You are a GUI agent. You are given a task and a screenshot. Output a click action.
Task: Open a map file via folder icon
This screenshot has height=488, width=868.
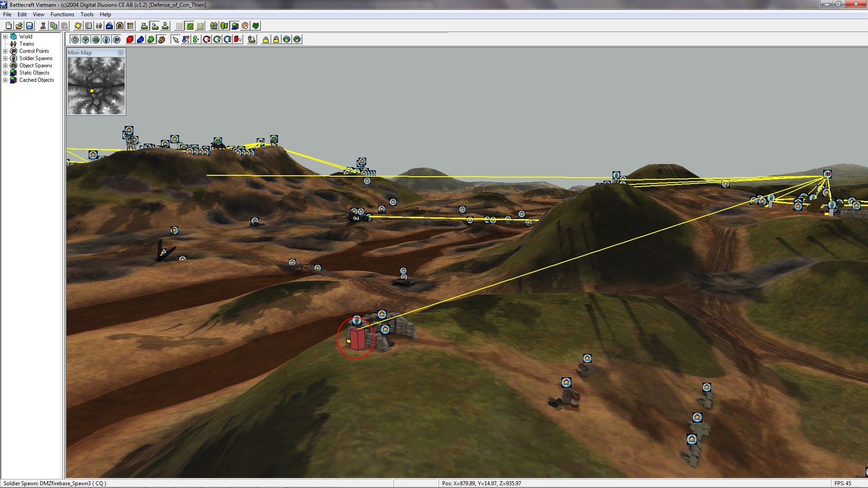pyautogui.click(x=19, y=26)
